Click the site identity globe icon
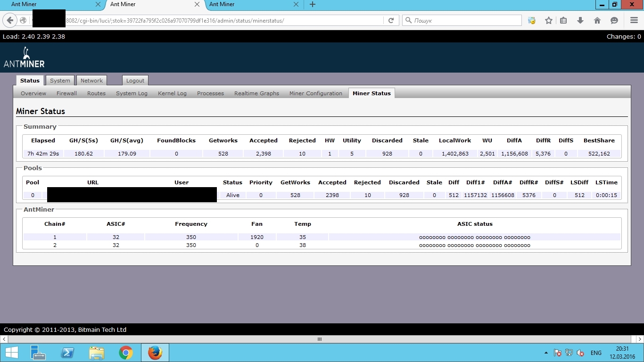644x362 pixels. [23, 20]
